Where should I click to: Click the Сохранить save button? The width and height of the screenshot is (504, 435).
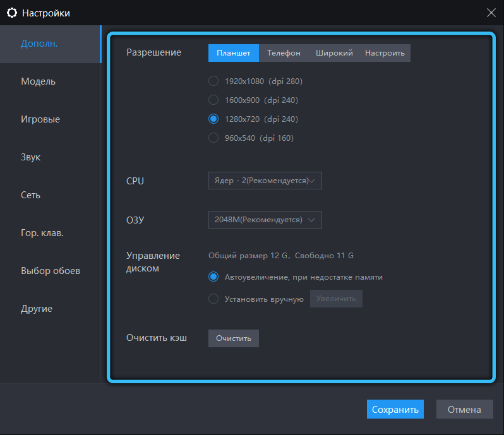pos(395,409)
